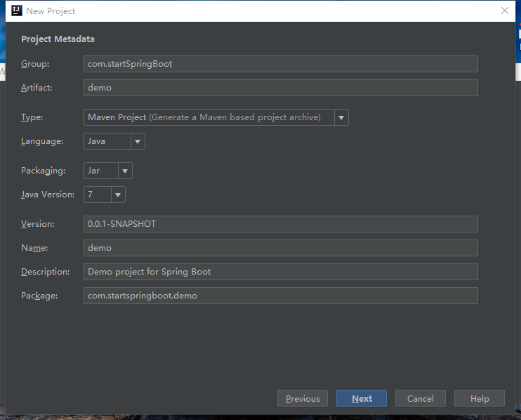Click the Java Version dropdown arrow

coord(118,195)
